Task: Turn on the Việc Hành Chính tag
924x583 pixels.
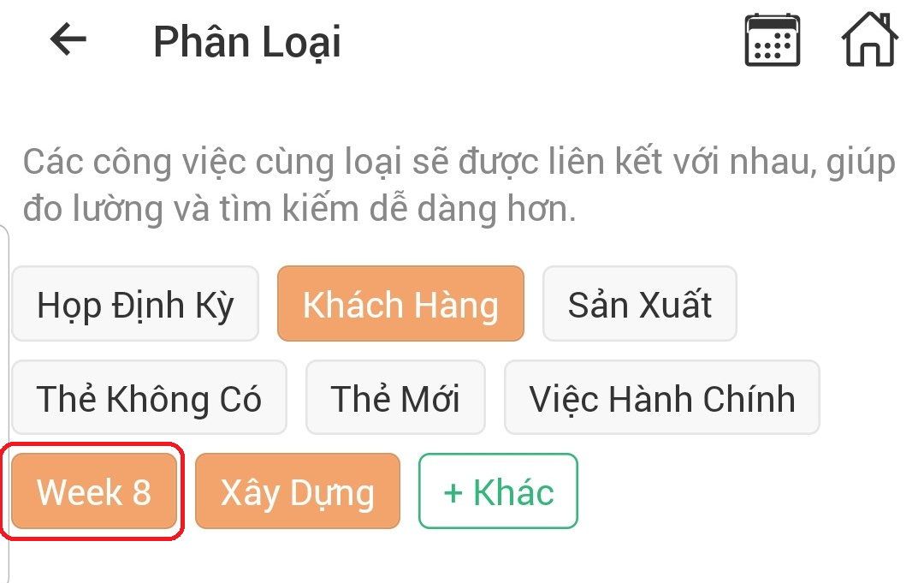Action: tap(663, 397)
